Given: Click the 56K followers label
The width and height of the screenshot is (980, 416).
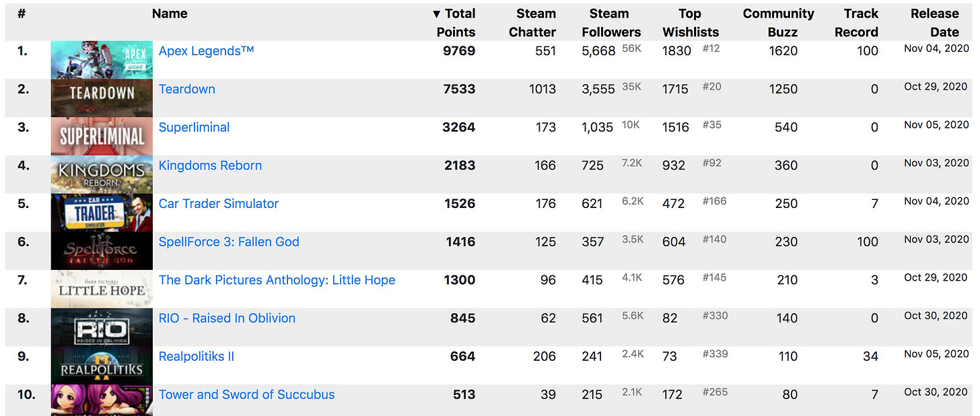Looking at the screenshot, I should pos(632,48).
